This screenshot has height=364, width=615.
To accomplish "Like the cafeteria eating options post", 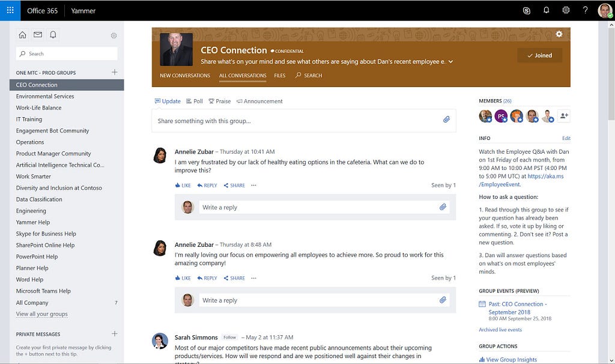I will [x=183, y=186].
